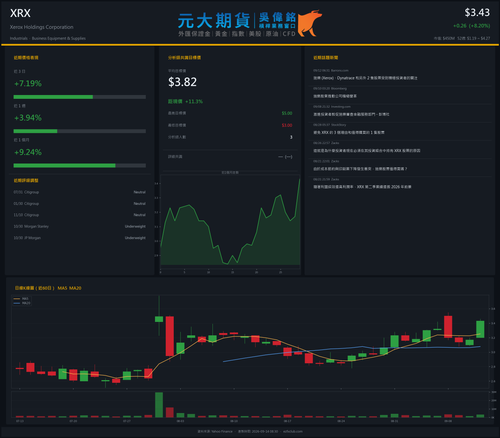The image size is (500, 438).
Task: Click the tallest green volume bar
Action: coord(159,405)
